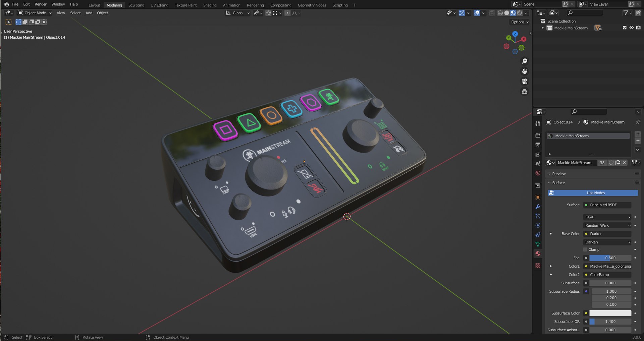
Task: Click the pan view hand gizmo
Action: pyautogui.click(x=524, y=71)
